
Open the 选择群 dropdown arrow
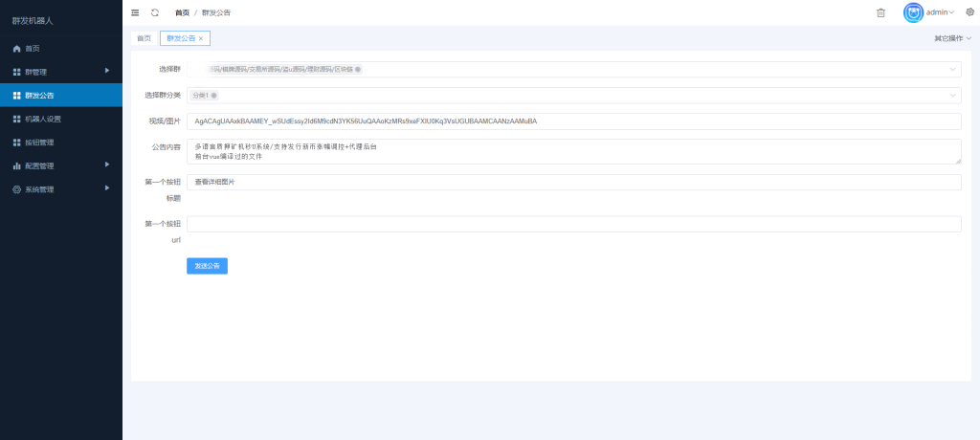point(952,70)
